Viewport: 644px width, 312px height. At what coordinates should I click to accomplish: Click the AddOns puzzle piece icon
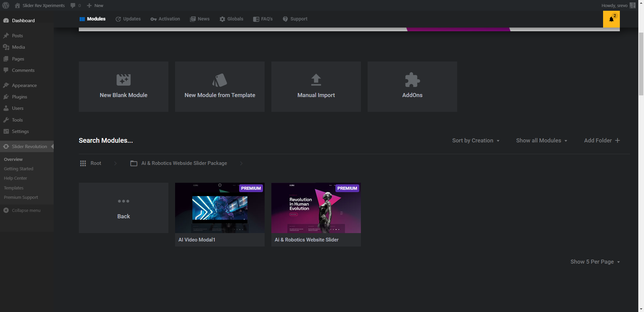(x=412, y=80)
